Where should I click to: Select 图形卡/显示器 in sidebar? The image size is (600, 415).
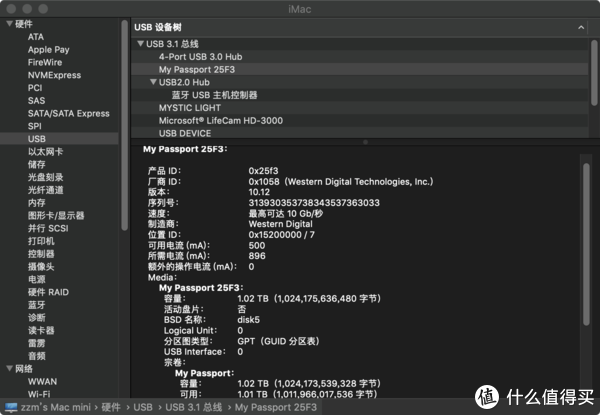[x=56, y=215]
